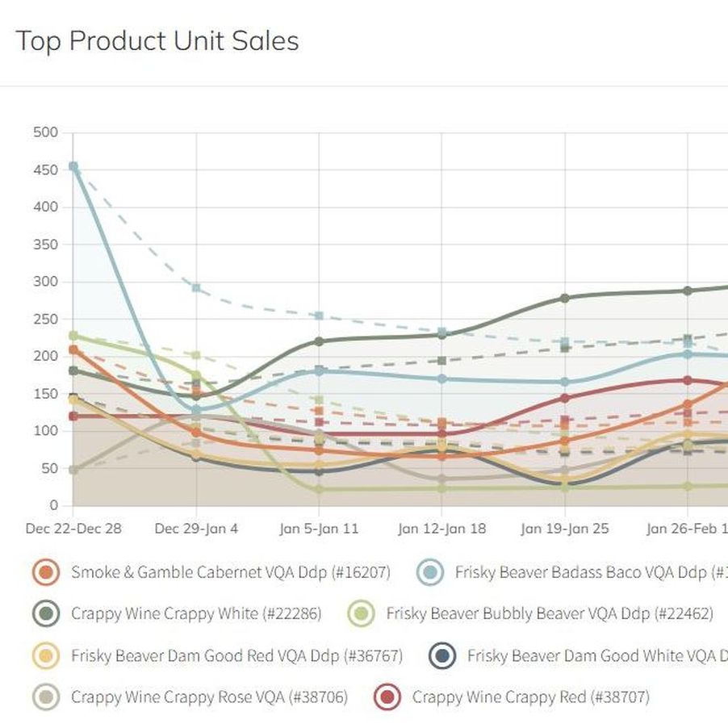Viewport: 728px width, 728px height.
Task: Click Badass Baco dashed trend point at Dec 29-Jan 4
Action: (x=196, y=287)
